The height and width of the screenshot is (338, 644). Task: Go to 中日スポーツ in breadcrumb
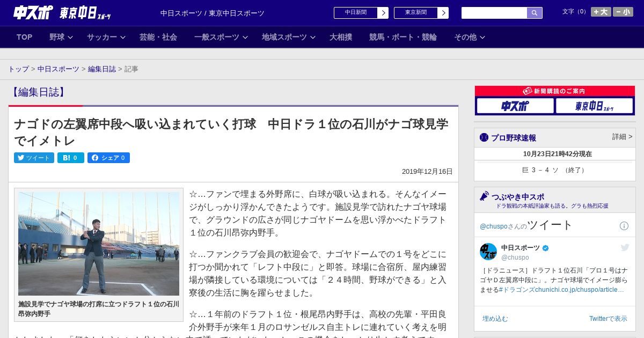pyautogui.click(x=58, y=69)
